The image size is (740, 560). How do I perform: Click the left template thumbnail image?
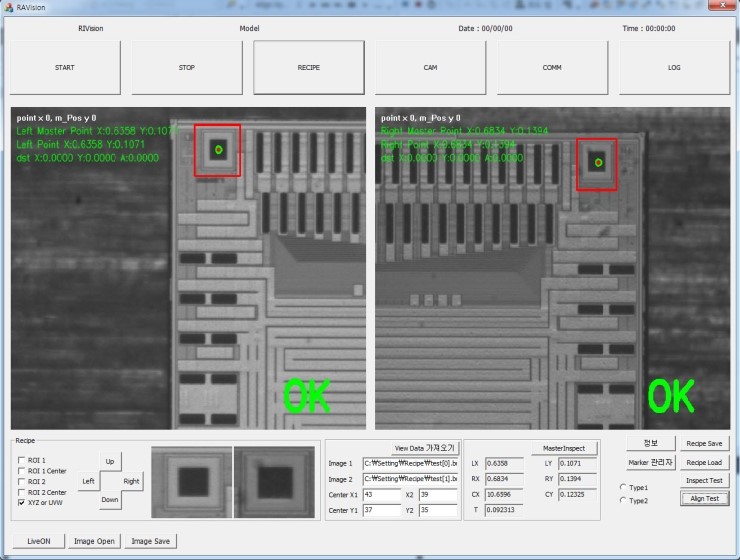pos(191,481)
